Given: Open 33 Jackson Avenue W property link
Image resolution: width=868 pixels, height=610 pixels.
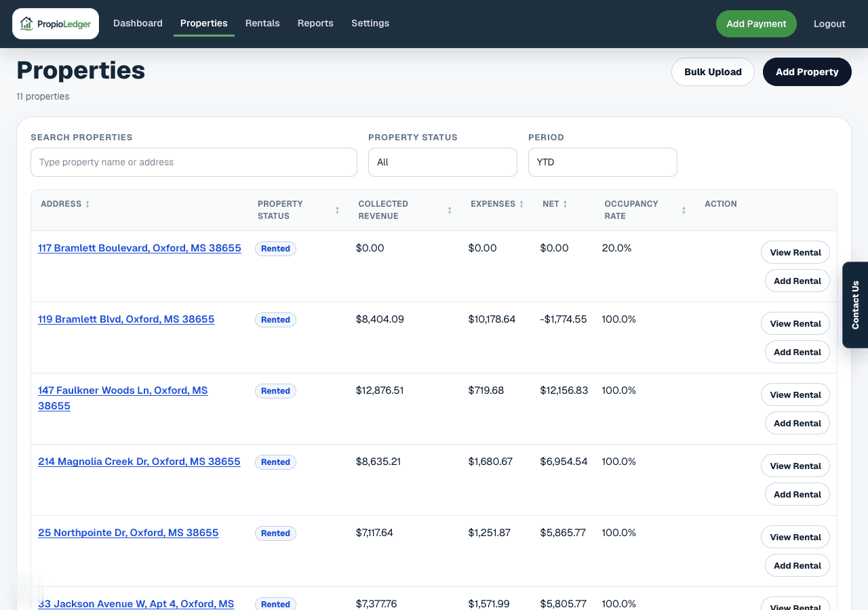Looking at the screenshot, I should point(136,604).
